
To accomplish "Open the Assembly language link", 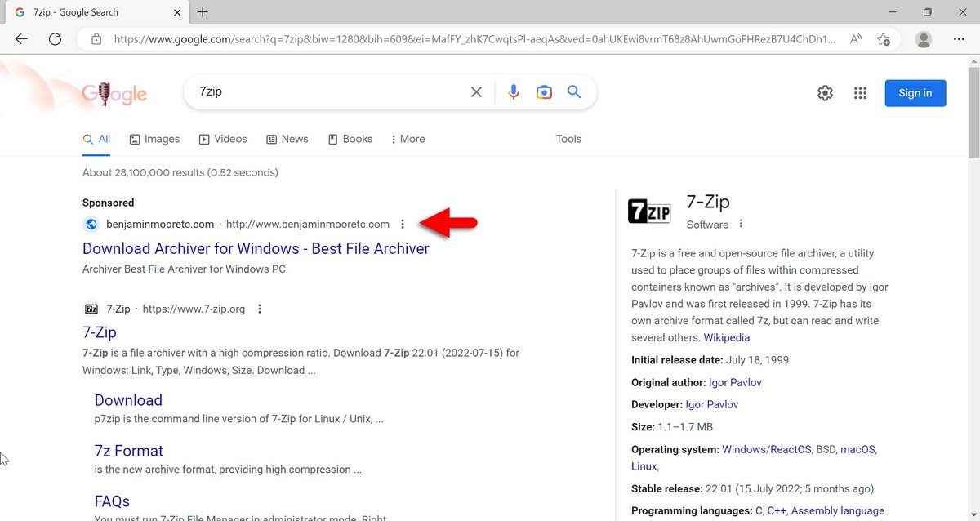I will (x=838, y=510).
